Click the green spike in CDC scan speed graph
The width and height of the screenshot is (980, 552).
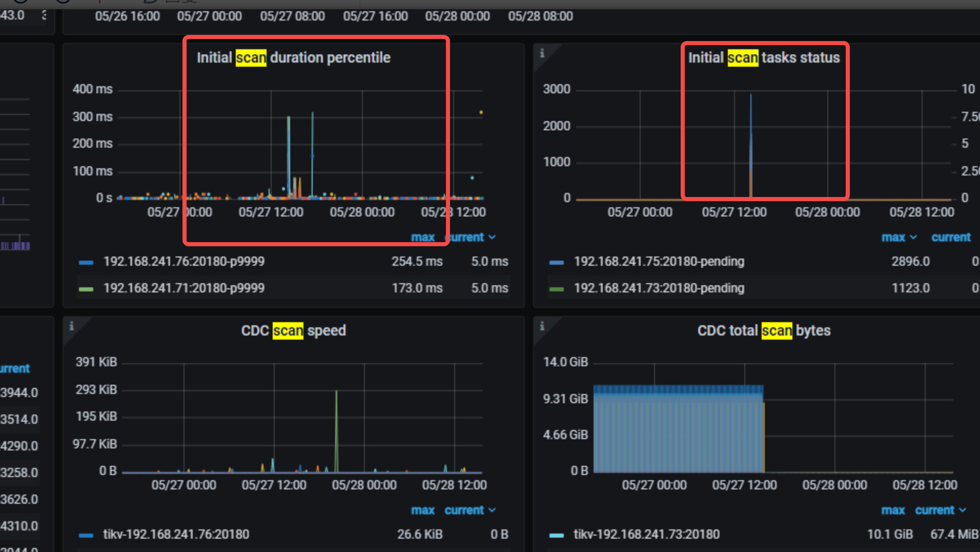[x=336, y=431]
